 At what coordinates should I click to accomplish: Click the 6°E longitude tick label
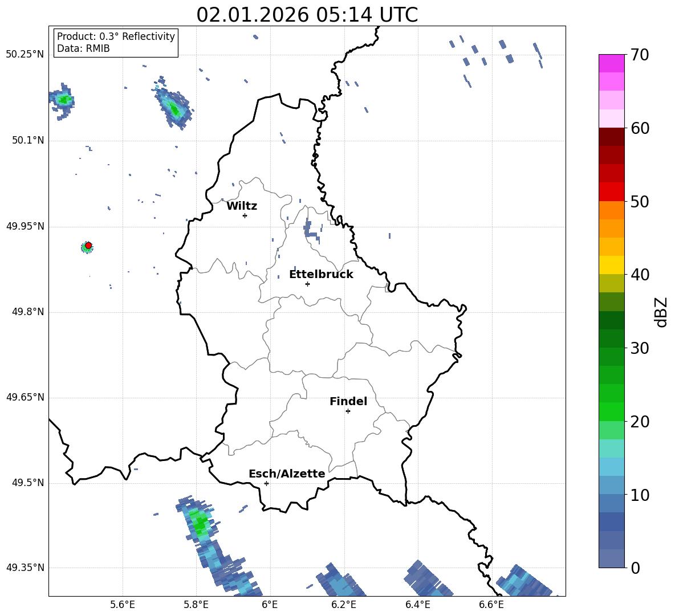[270, 605]
